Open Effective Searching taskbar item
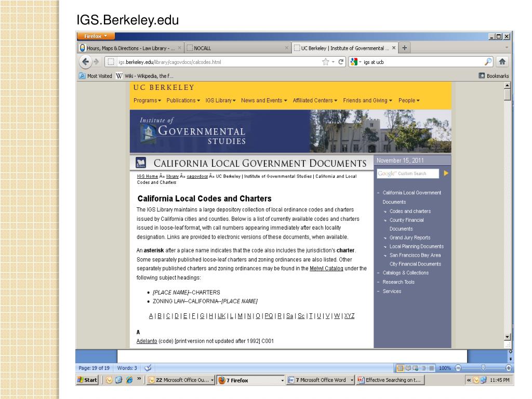This screenshot has height=399, width=532. [x=390, y=380]
